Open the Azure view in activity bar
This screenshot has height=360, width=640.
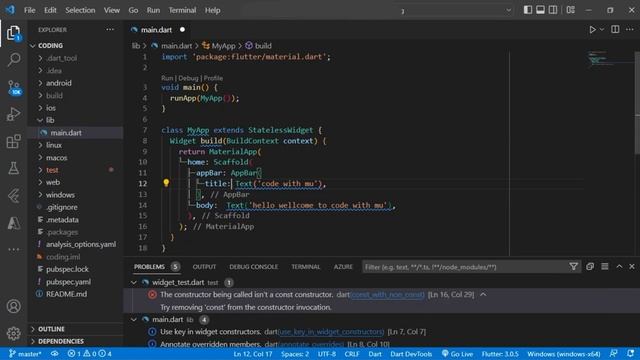click(13, 223)
